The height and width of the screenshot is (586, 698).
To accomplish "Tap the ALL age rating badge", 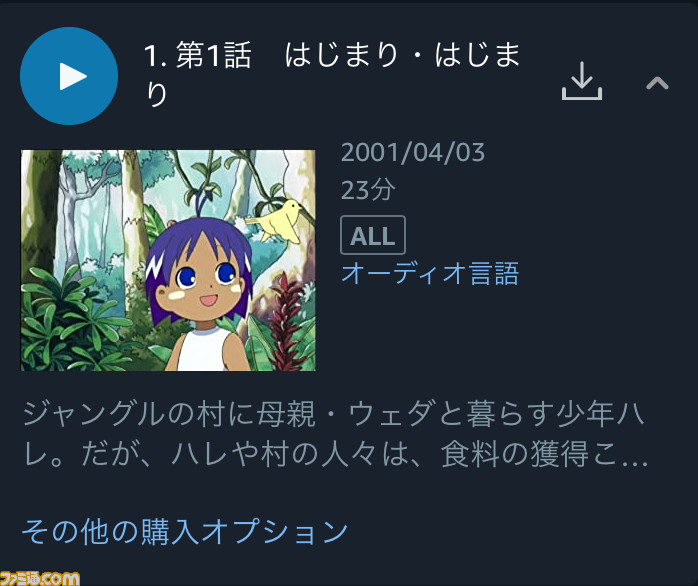I will 373,235.
